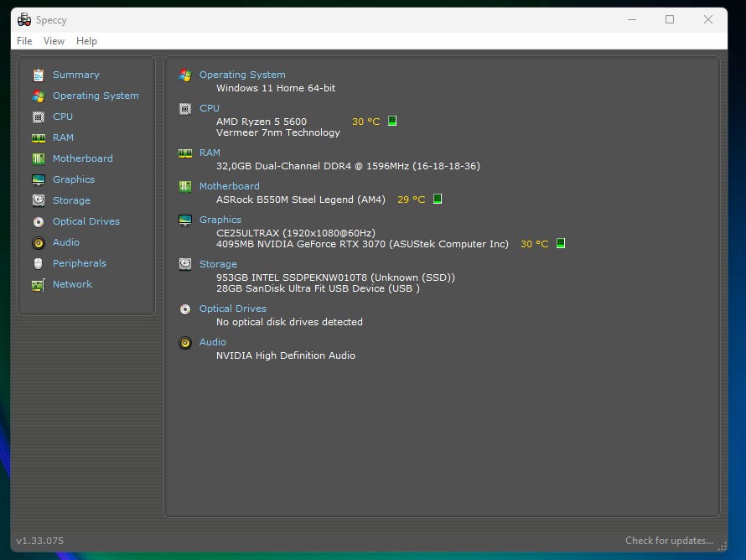Select Graphics in the sidebar list
Screen dimensions: 746x560
(74, 179)
